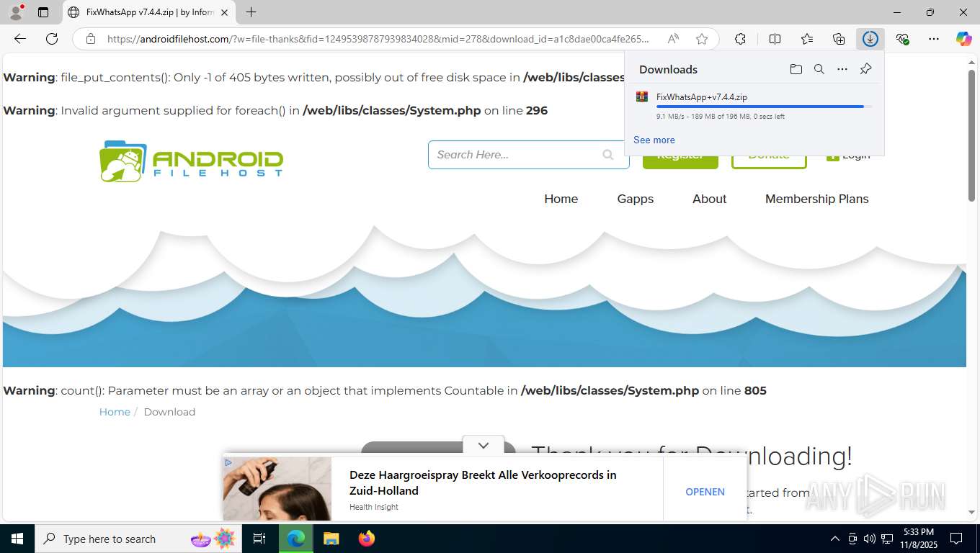Click the Home breadcrumb link

115,412
